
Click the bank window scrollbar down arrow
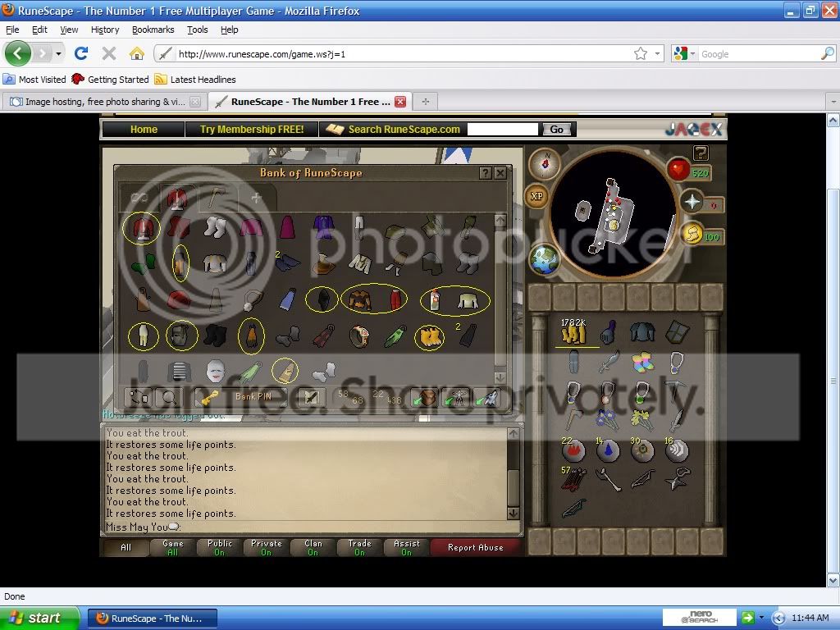[500, 378]
